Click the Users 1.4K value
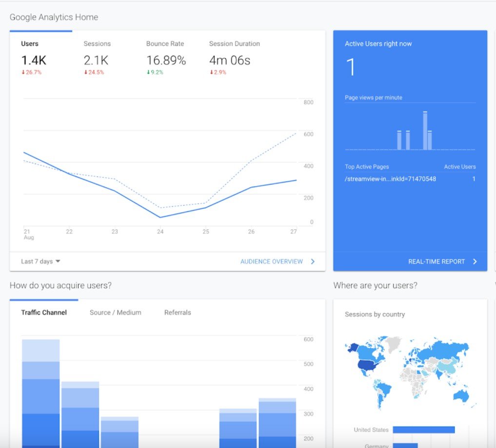This screenshot has height=448, width=496. tap(34, 60)
